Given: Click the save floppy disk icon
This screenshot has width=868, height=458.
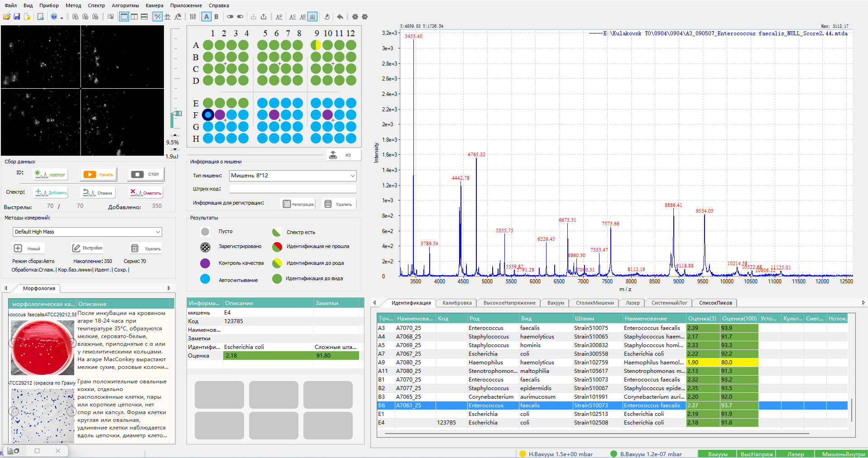Looking at the screenshot, I should tap(17, 17).
